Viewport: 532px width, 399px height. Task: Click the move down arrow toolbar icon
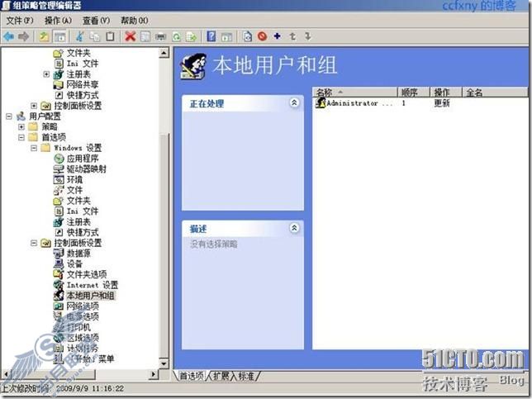(x=308, y=36)
